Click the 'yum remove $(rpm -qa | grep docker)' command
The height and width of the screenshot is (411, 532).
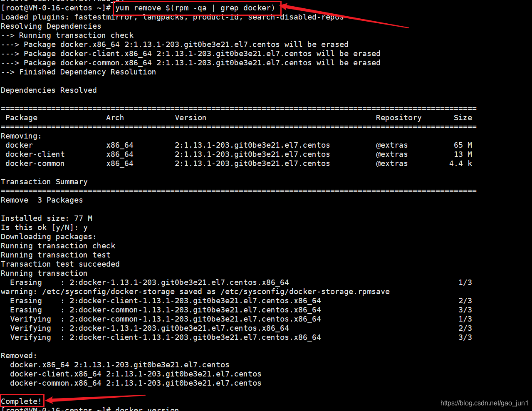tap(195, 8)
